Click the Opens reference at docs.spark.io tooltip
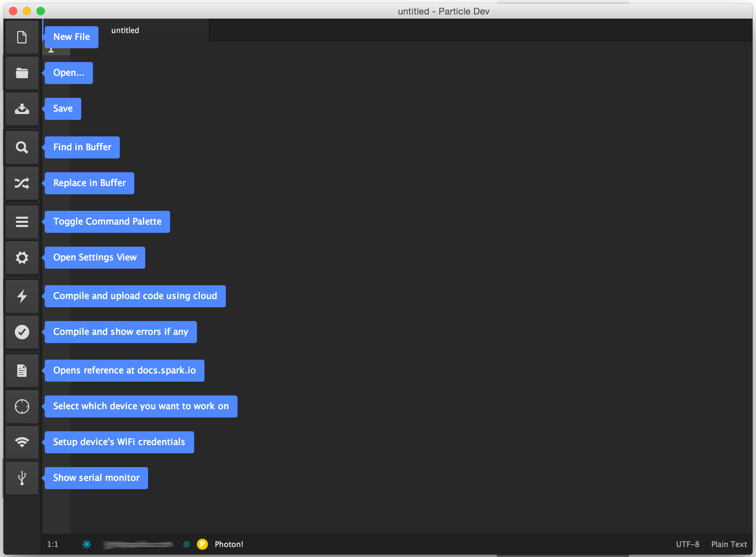 point(125,370)
